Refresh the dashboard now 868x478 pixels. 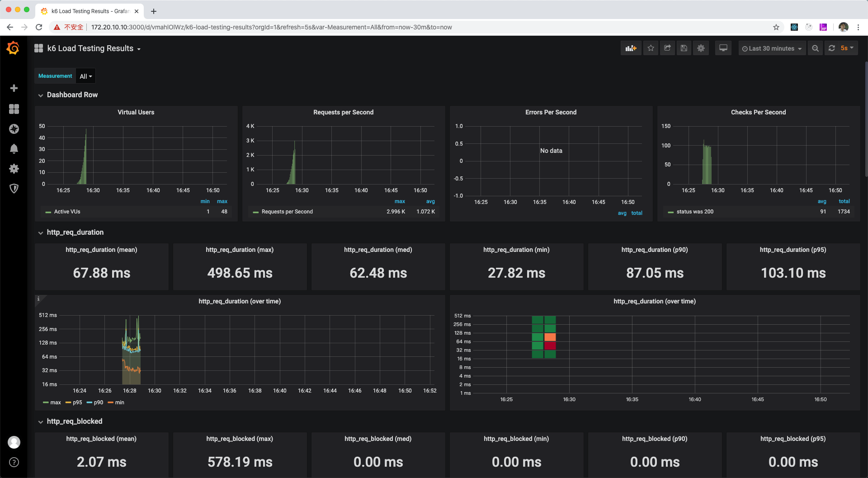pos(832,48)
